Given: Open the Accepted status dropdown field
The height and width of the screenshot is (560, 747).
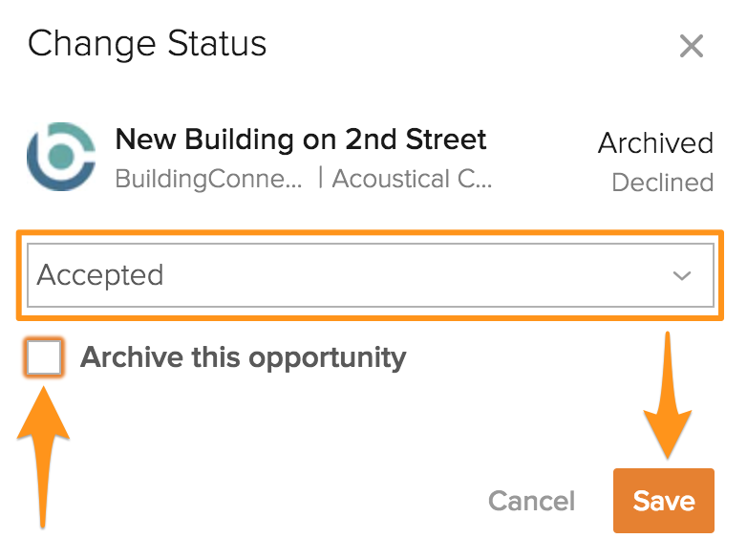Looking at the screenshot, I should pyautogui.click(x=371, y=275).
